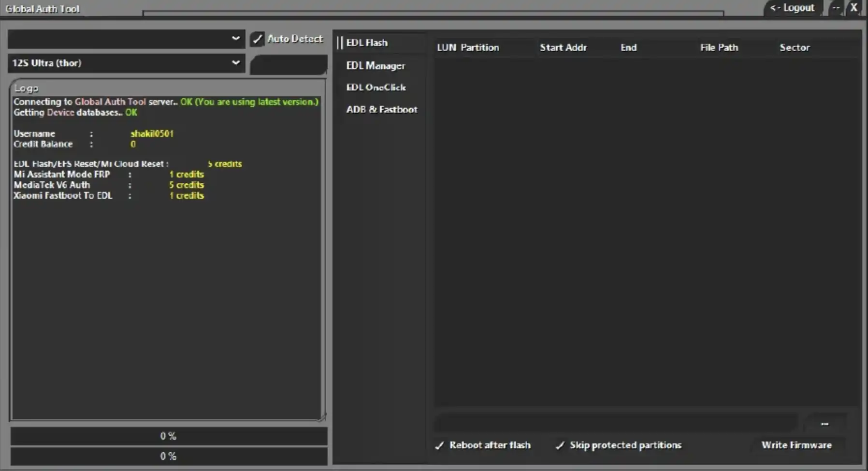Disable the Reboot after flash option
868x471 pixels.
pos(440,445)
